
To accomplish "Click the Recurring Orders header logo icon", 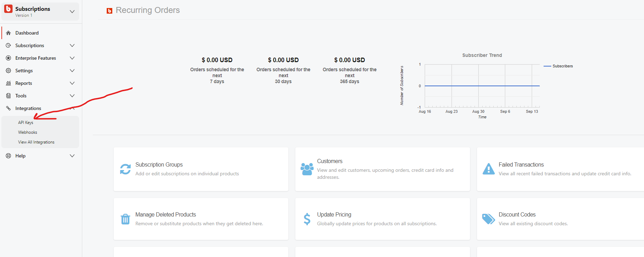I will point(109,11).
